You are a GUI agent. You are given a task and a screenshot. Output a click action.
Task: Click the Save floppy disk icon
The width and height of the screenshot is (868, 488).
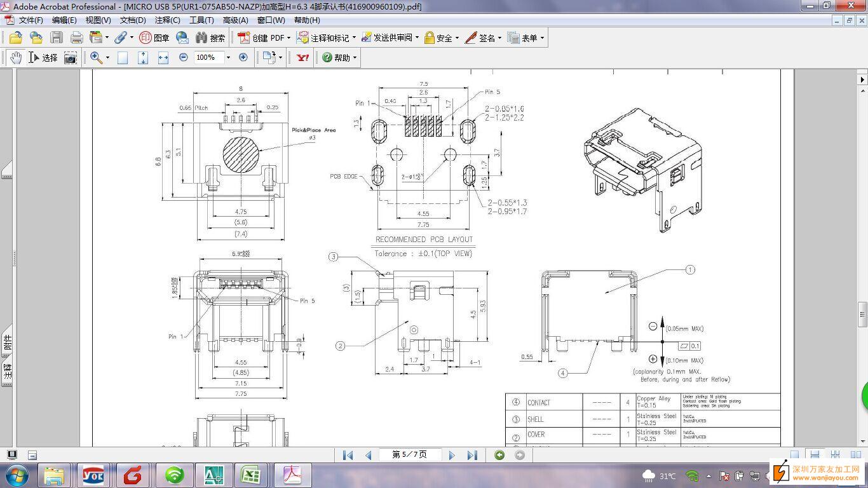(57, 38)
